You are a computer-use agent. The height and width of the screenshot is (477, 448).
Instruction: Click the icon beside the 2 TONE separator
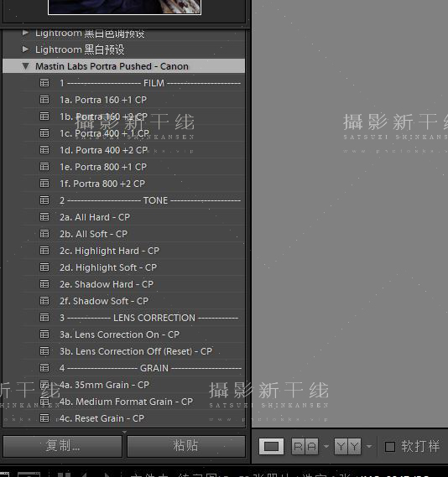(x=44, y=200)
